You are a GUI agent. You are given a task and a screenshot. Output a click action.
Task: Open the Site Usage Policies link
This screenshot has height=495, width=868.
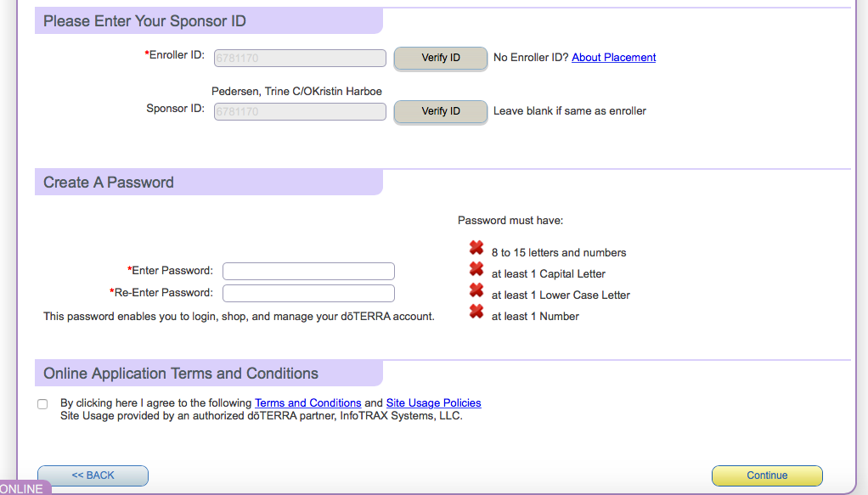[433, 403]
